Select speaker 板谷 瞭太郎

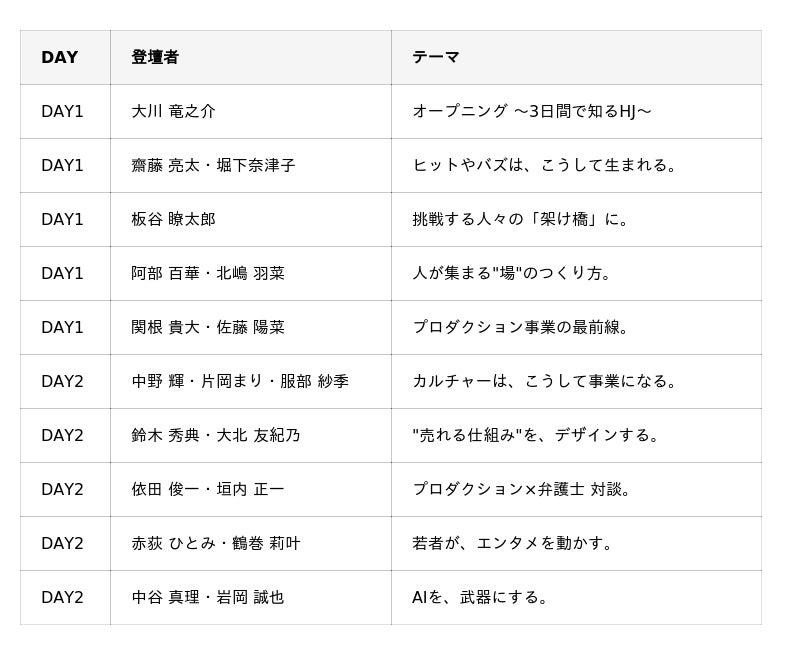tap(173, 219)
